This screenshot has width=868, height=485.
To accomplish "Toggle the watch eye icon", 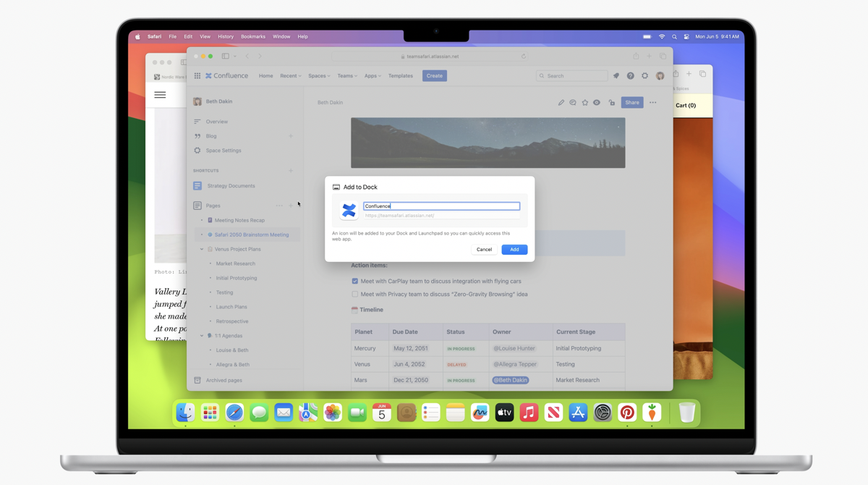I will tap(597, 103).
